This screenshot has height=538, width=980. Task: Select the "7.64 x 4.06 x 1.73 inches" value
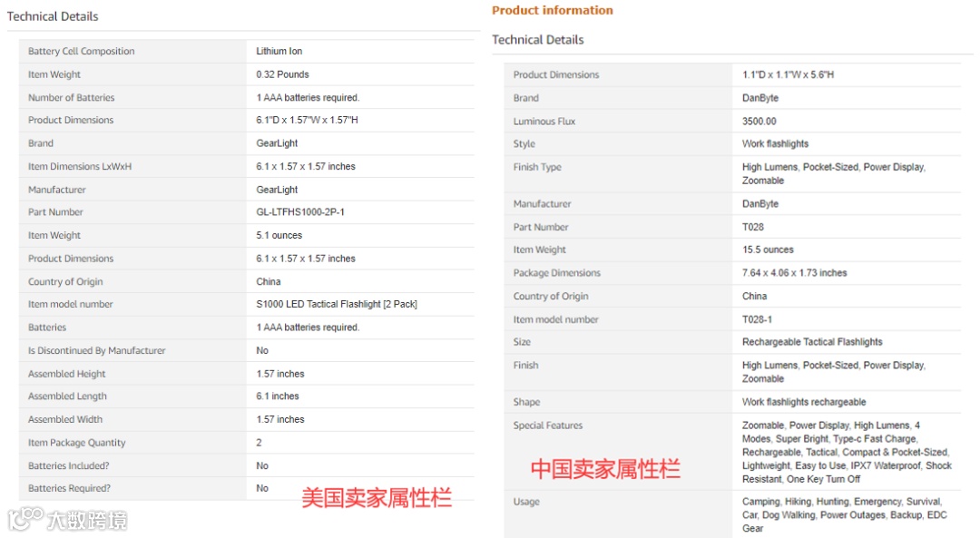(794, 272)
